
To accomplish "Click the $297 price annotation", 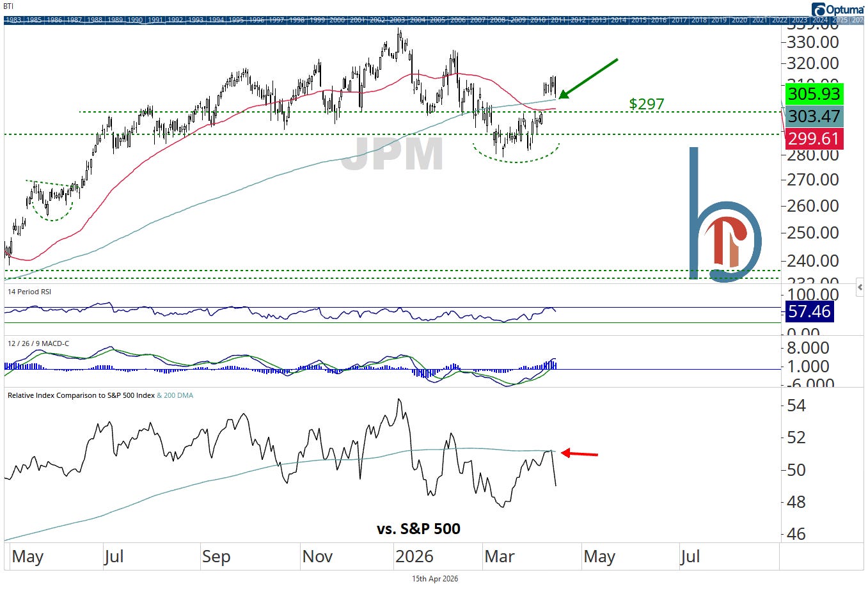I will (x=646, y=104).
